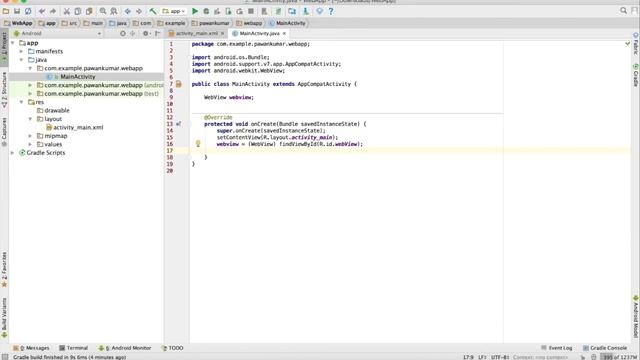This screenshot has width=640, height=360.
Task: Expand the Gradle Scripts node arrow
Action: [x=13, y=153]
